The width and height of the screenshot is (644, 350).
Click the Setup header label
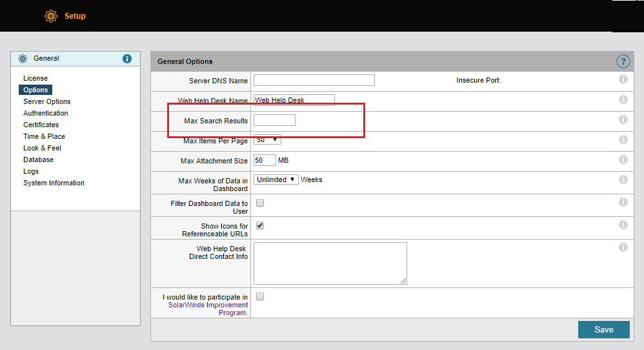75,16
